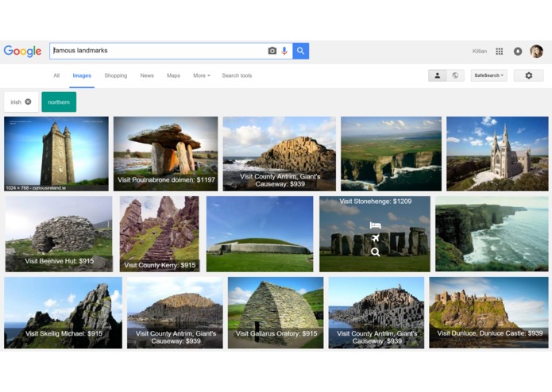Open the account profile picture
Screen dimensions: 552x392
pyautogui.click(x=536, y=52)
